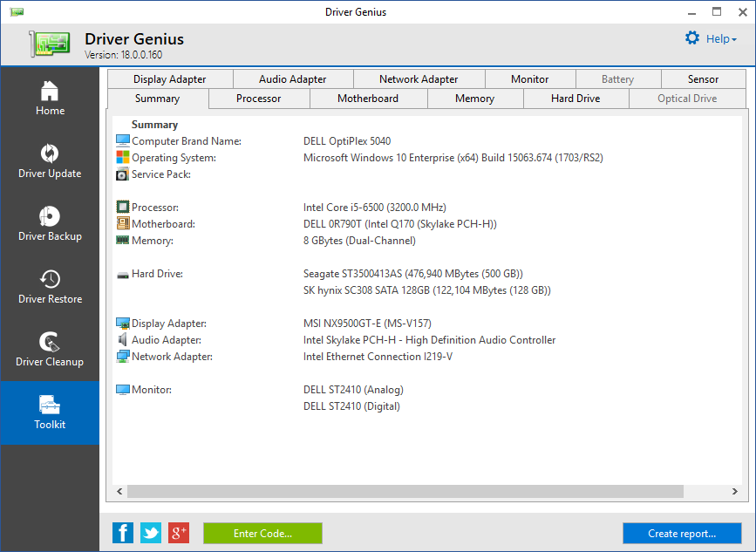Click the Hard Drive row icon

123,275
